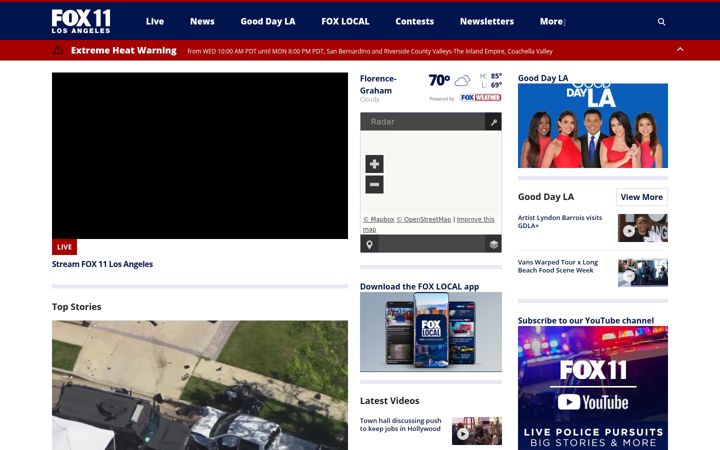Click the Florence-Graham location name
This screenshot has height=450, width=720.
pyautogui.click(x=378, y=84)
